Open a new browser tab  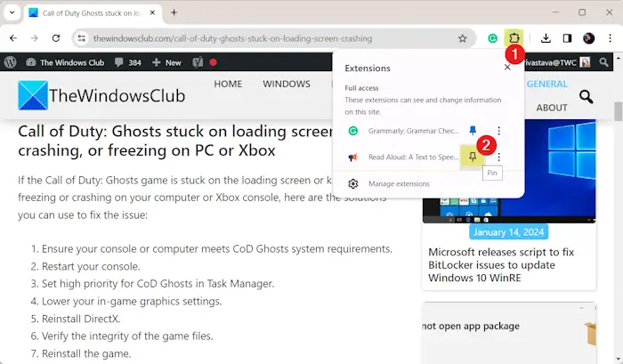coord(174,12)
